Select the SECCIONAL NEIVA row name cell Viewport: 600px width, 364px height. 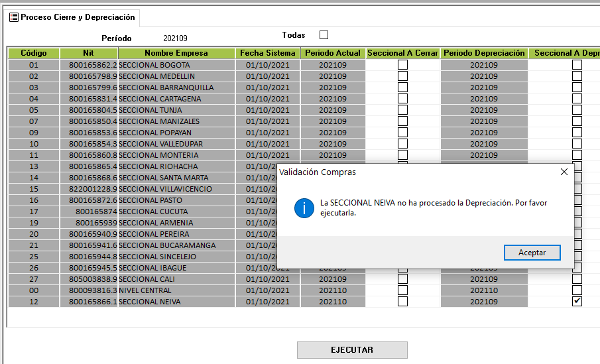[149, 302]
